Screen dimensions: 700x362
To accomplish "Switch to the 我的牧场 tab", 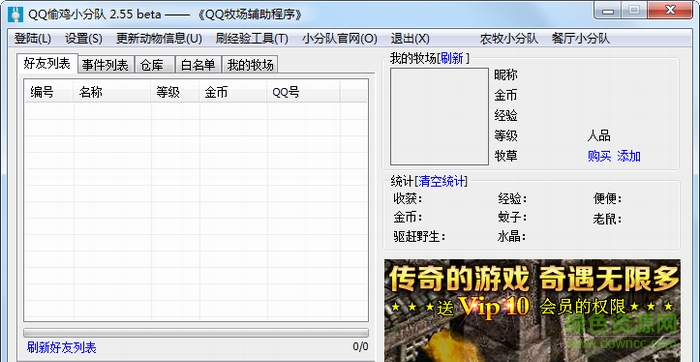I will click(x=250, y=65).
